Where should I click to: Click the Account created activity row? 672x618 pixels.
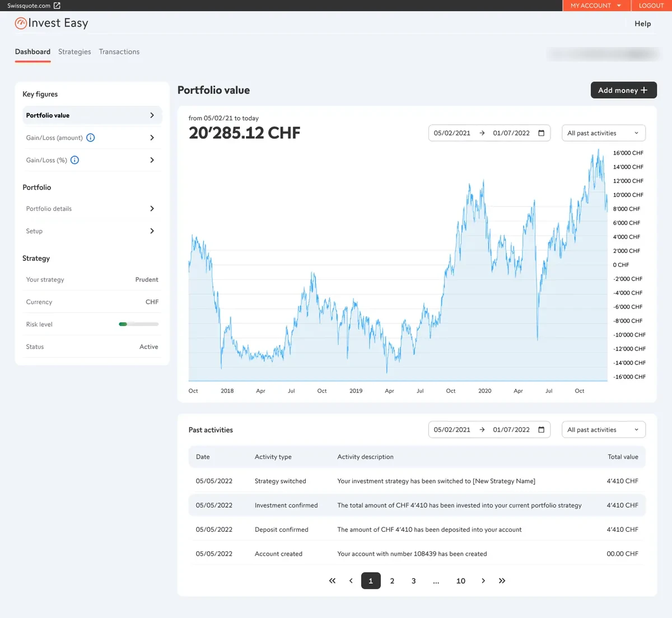(417, 554)
